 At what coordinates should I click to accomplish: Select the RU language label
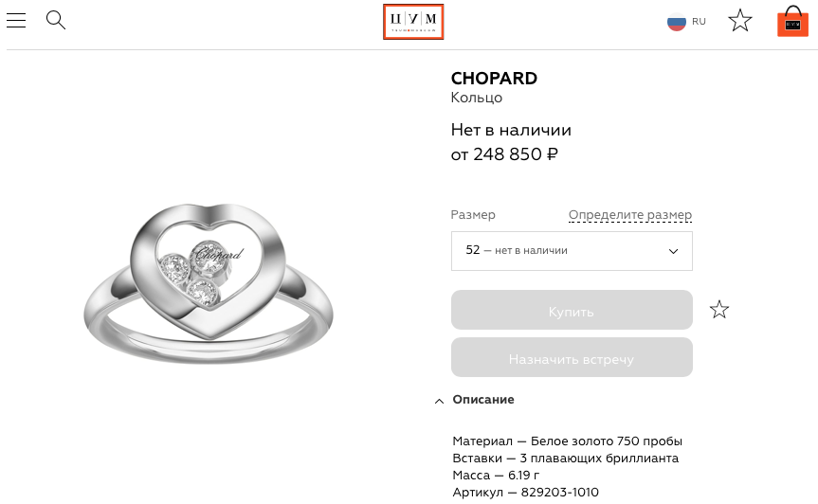coord(699,22)
